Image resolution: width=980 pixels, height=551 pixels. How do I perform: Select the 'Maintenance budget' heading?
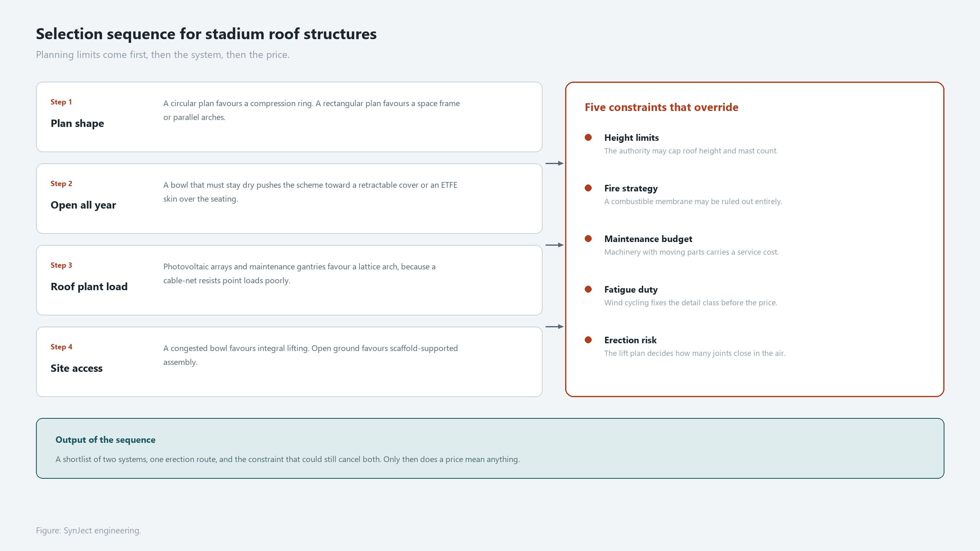click(648, 239)
